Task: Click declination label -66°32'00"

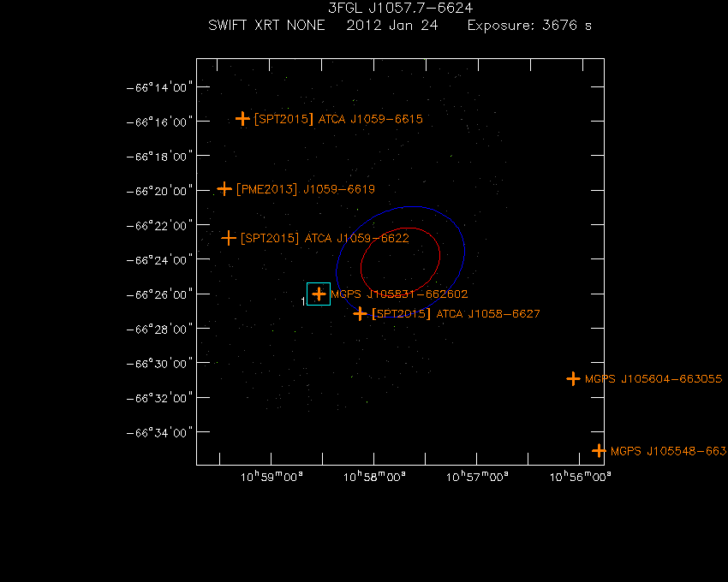Action: 159,398
